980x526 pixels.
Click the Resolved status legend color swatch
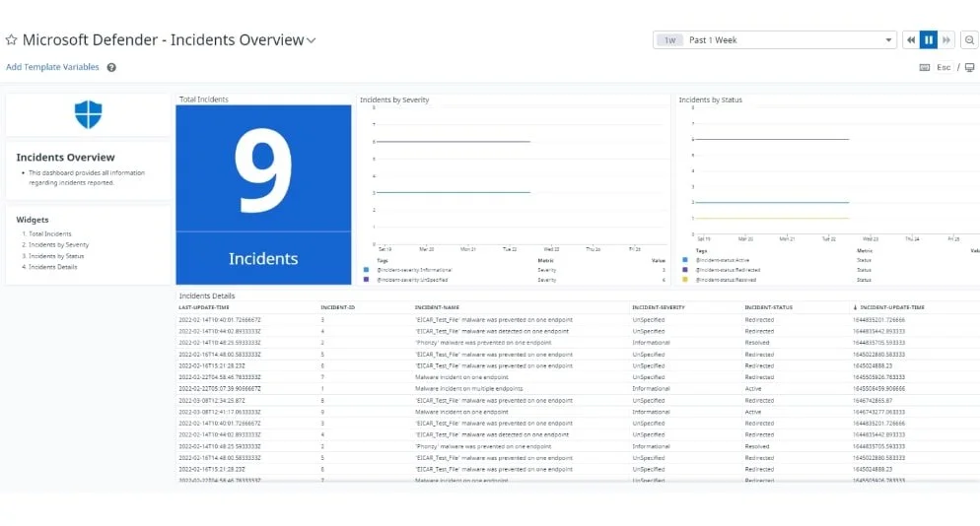[685, 280]
